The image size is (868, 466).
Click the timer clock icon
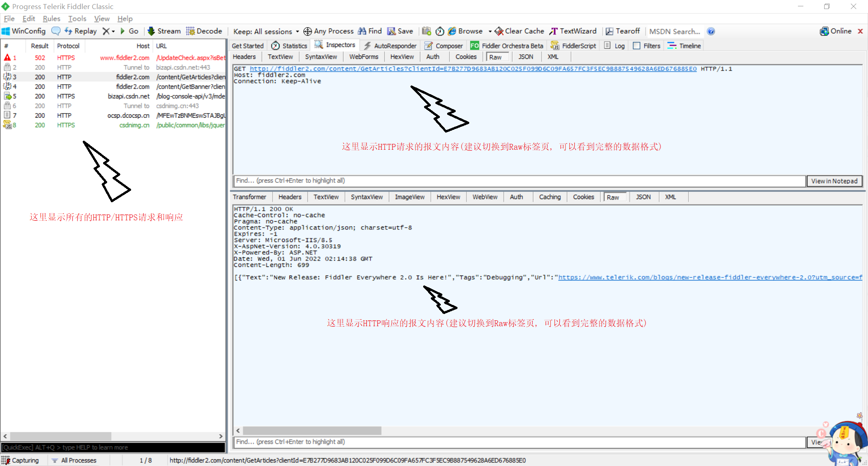[440, 31]
